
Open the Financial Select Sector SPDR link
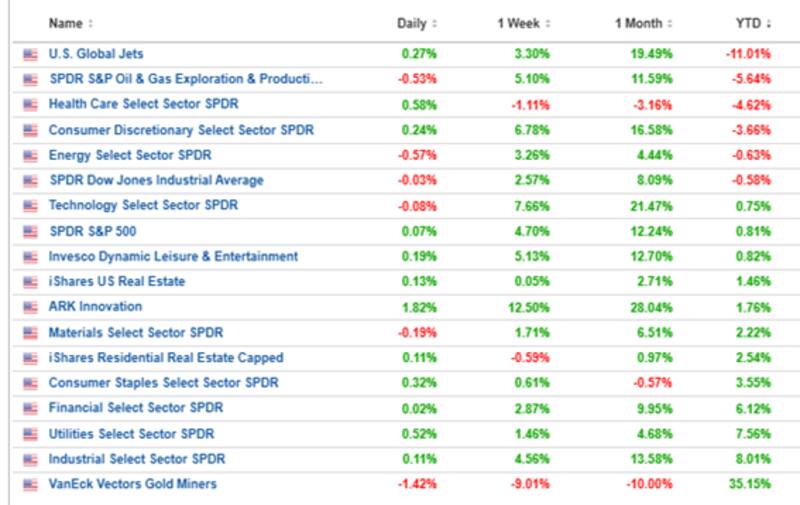(135, 408)
